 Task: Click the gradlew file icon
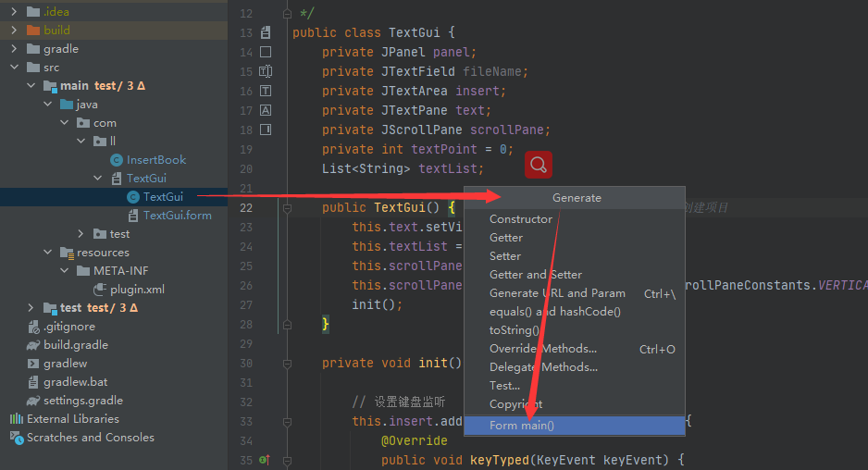click(33, 364)
